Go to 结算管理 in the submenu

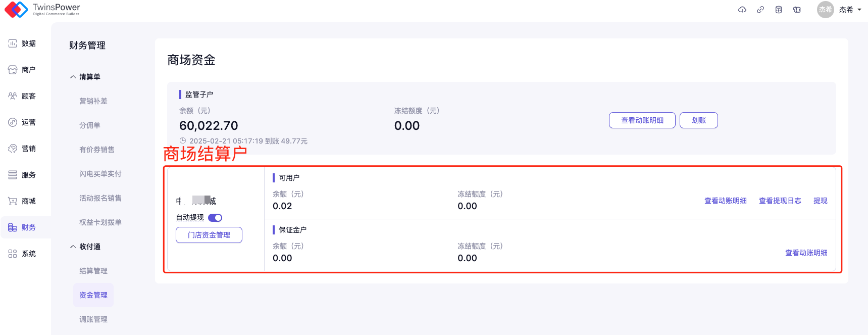point(93,271)
